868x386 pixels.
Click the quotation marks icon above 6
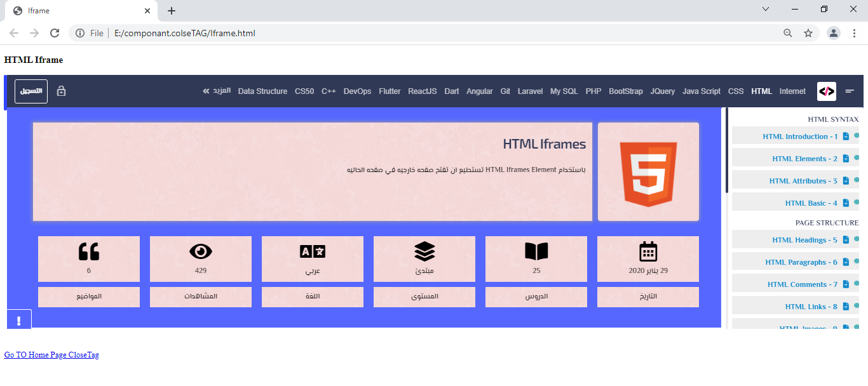89,251
